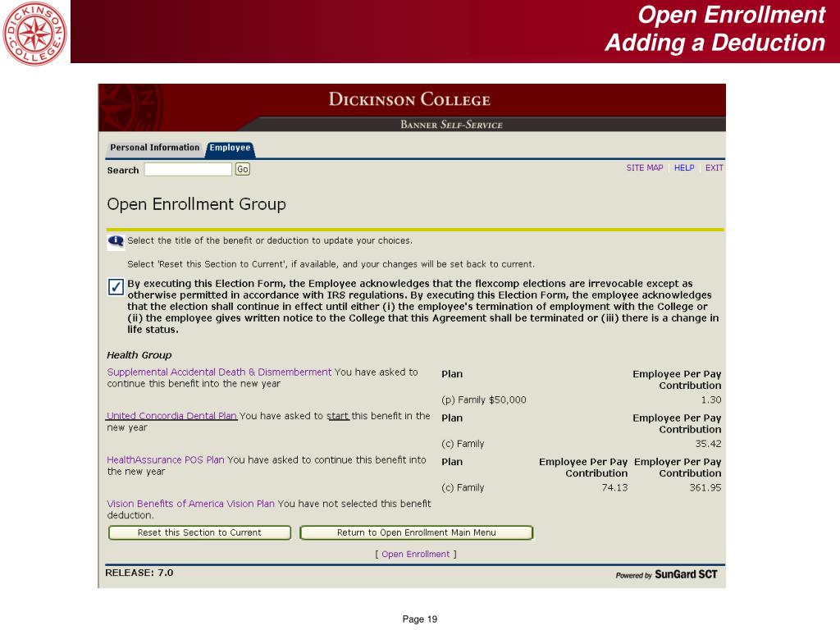Click the Go search button

[x=243, y=169]
